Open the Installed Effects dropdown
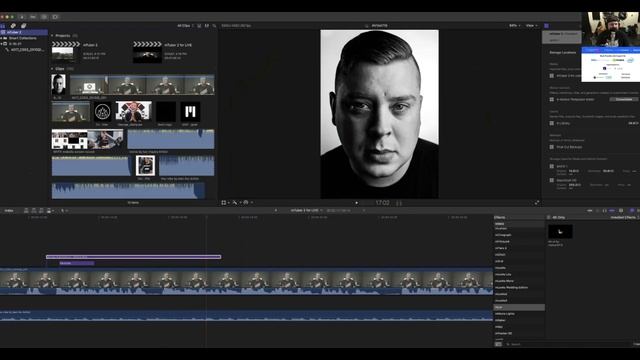 (624, 218)
